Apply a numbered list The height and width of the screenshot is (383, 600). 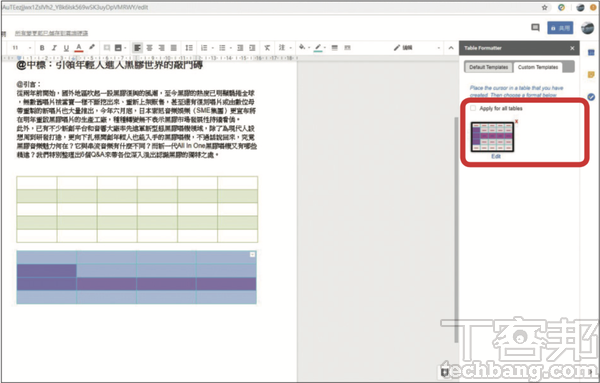point(204,48)
